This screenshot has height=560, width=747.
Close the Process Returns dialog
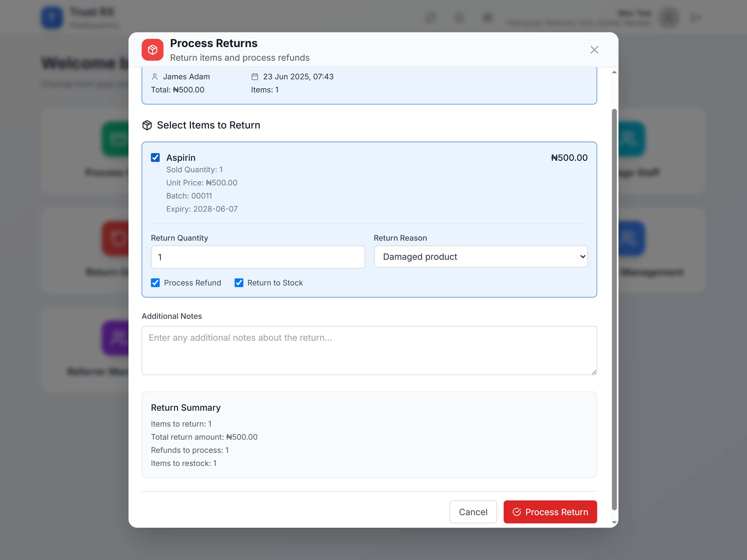pos(594,50)
